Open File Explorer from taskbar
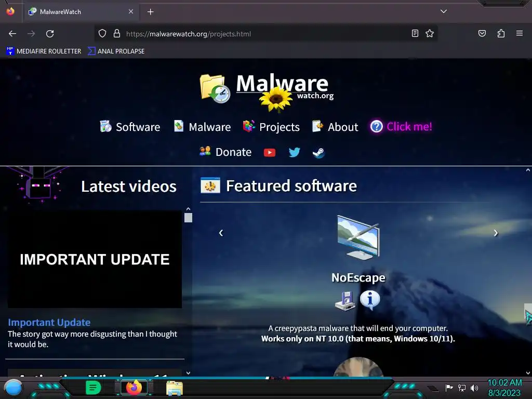Viewport: 532px width, 399px height. point(175,388)
